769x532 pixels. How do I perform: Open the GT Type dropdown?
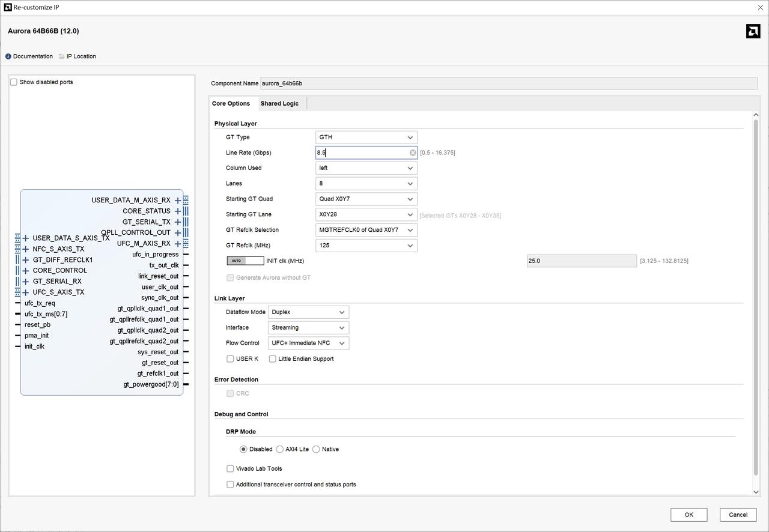pos(366,138)
